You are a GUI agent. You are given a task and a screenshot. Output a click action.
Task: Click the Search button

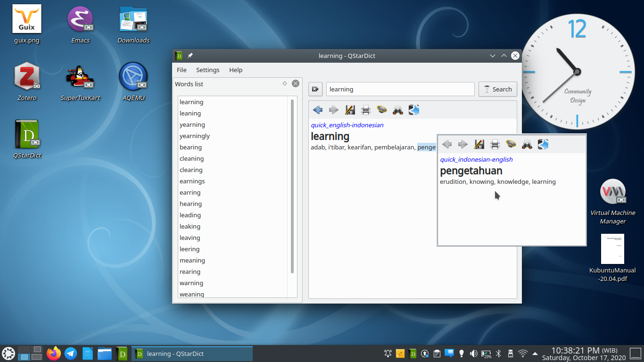pos(498,89)
